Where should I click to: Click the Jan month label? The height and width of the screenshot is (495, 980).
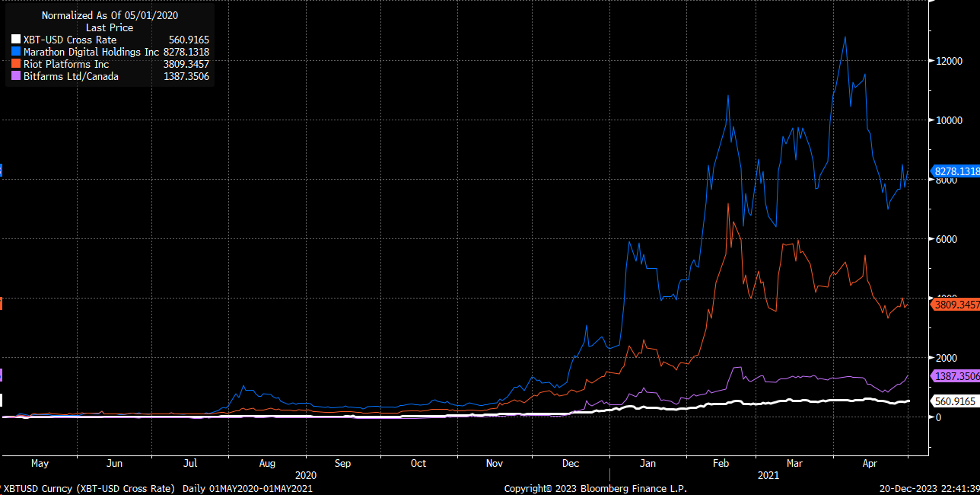pyautogui.click(x=647, y=463)
